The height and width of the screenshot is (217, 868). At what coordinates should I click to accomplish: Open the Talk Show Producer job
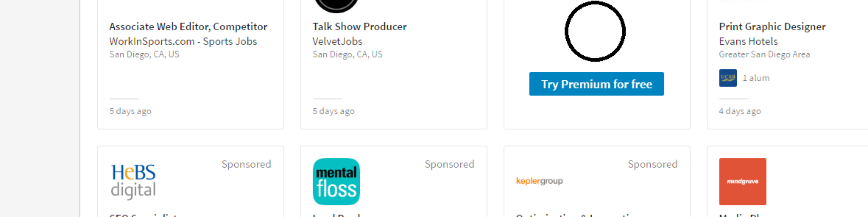click(x=359, y=27)
